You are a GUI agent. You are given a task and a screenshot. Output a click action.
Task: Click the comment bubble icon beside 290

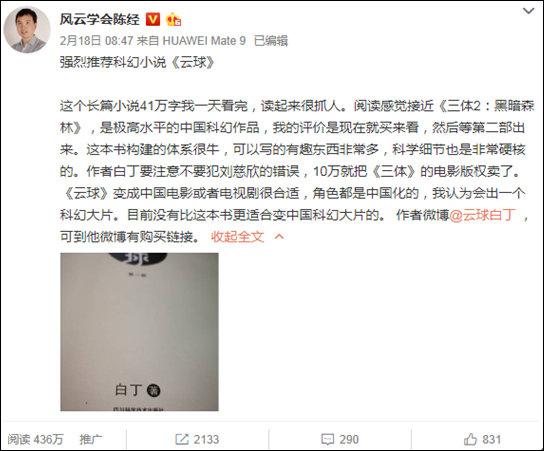point(328,440)
